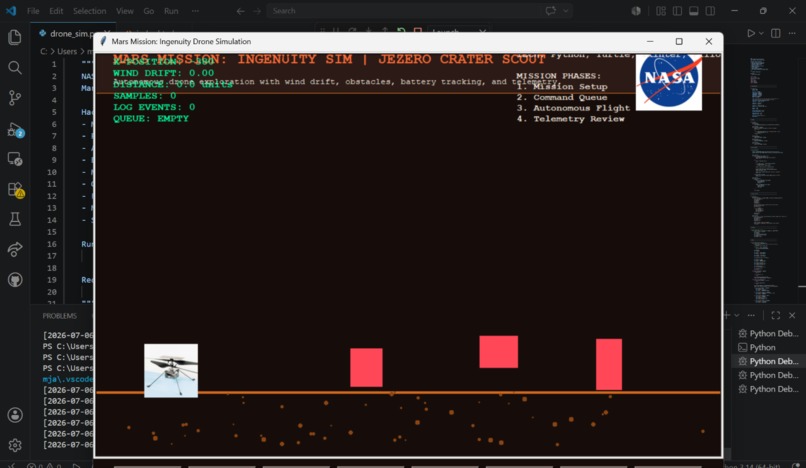Maximize the Mars Mission simulation window
The width and height of the screenshot is (806, 468).
pyautogui.click(x=679, y=41)
